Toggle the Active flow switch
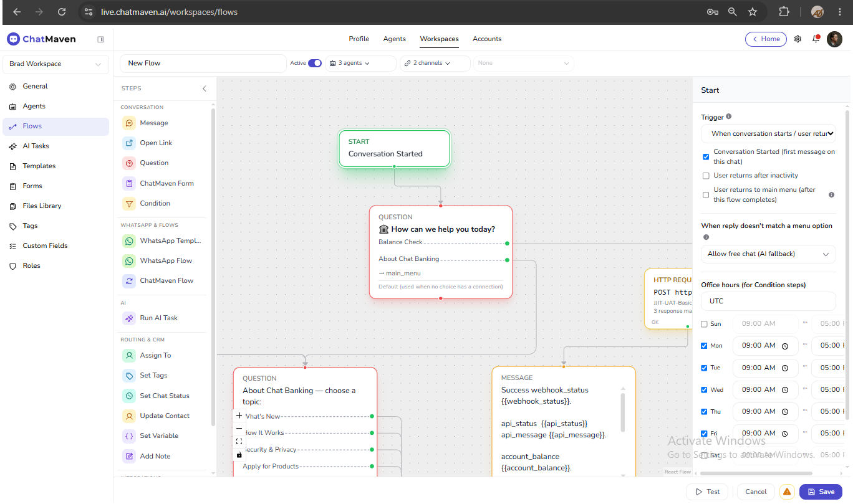 [x=315, y=63]
